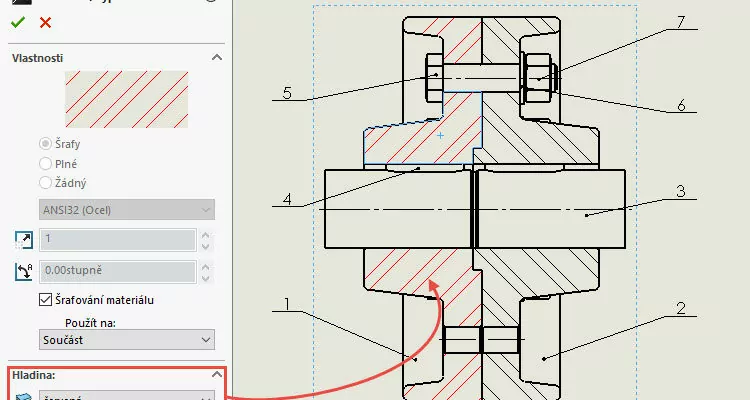Cancel with the red X icon
This screenshot has width=750, height=400.
click(45, 22)
